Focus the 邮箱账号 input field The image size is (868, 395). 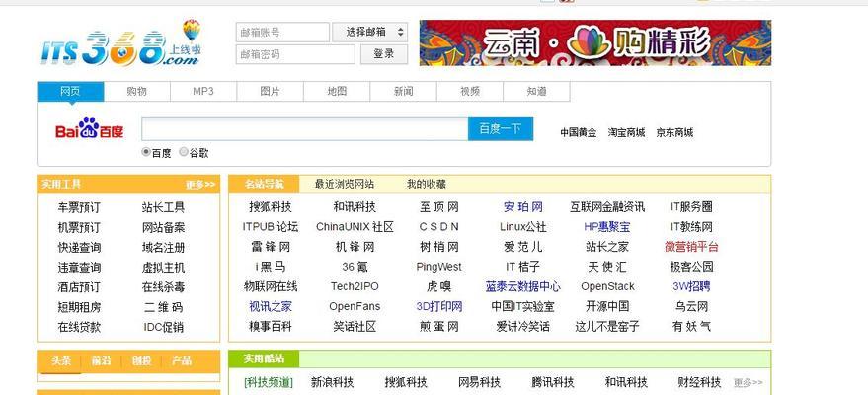tap(282, 32)
